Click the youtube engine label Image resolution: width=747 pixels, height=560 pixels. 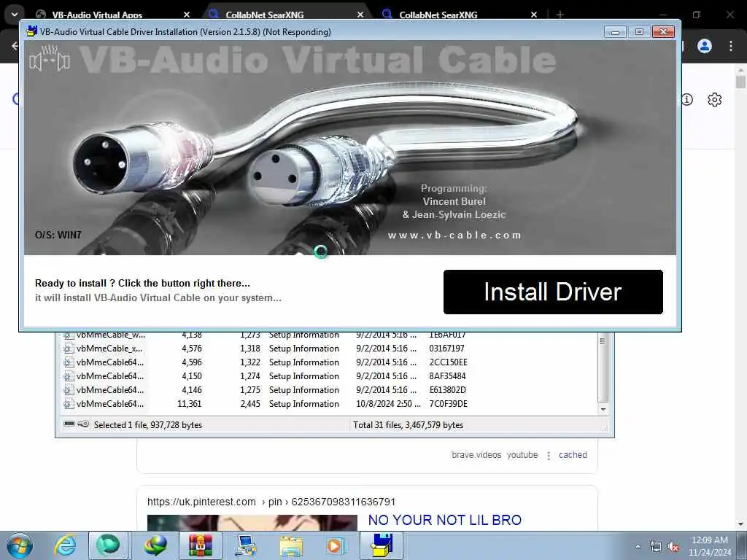point(522,455)
